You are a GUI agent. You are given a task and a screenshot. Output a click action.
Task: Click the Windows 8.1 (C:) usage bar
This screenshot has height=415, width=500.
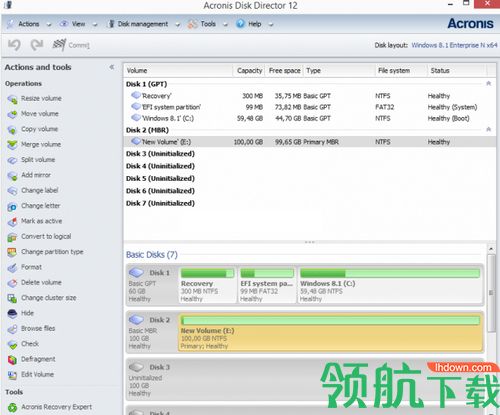[x=390, y=274]
